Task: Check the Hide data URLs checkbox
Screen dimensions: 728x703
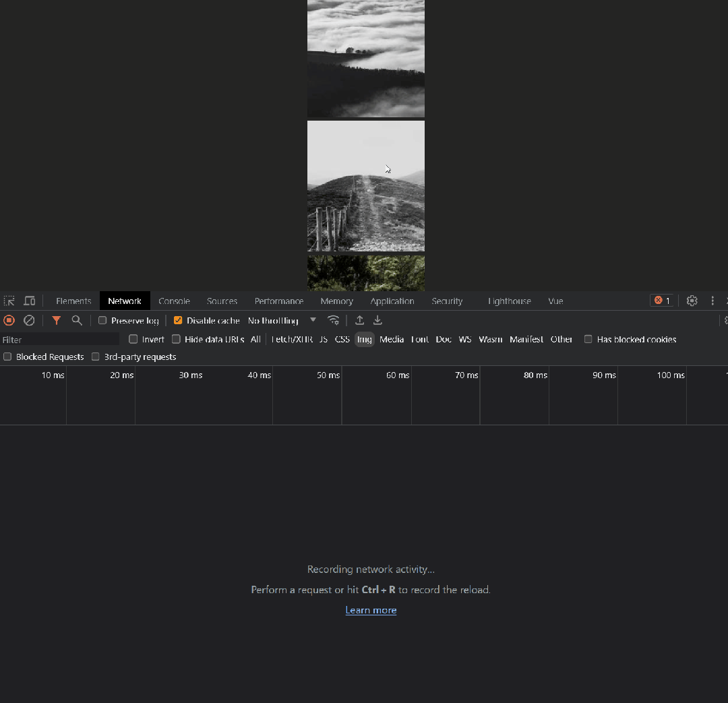Action: tap(176, 339)
